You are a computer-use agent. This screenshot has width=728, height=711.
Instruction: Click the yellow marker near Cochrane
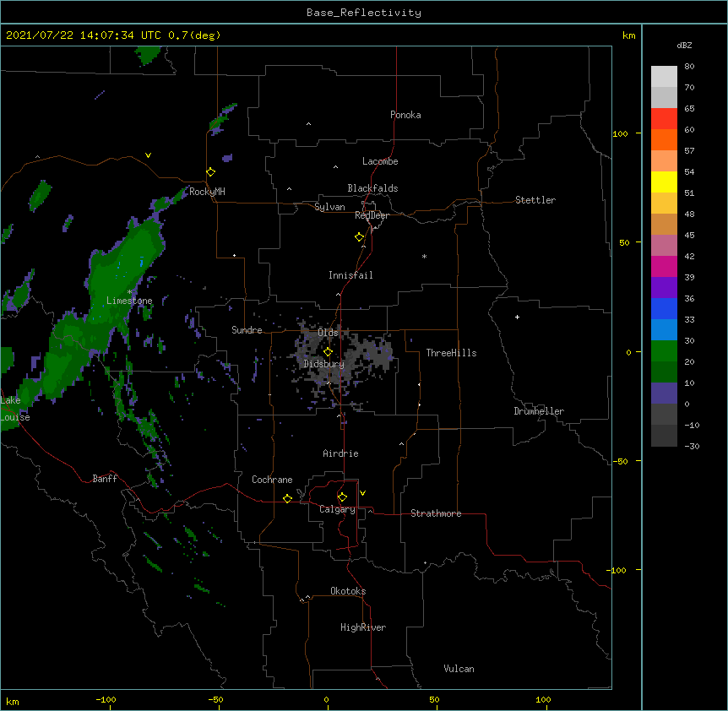click(x=287, y=498)
